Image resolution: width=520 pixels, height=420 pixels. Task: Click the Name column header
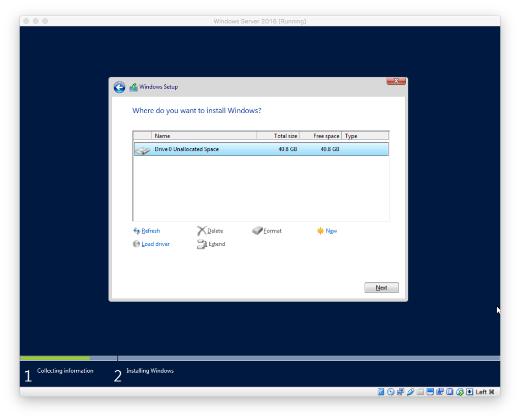tap(204, 136)
